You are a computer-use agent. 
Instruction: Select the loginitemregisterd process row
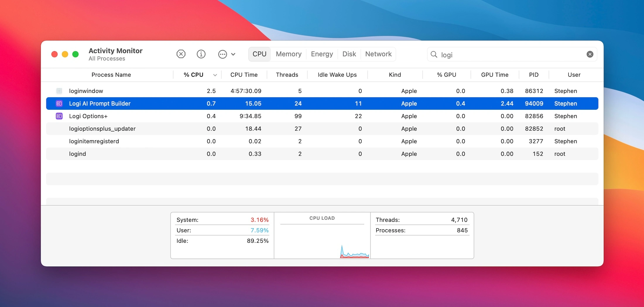point(322,141)
